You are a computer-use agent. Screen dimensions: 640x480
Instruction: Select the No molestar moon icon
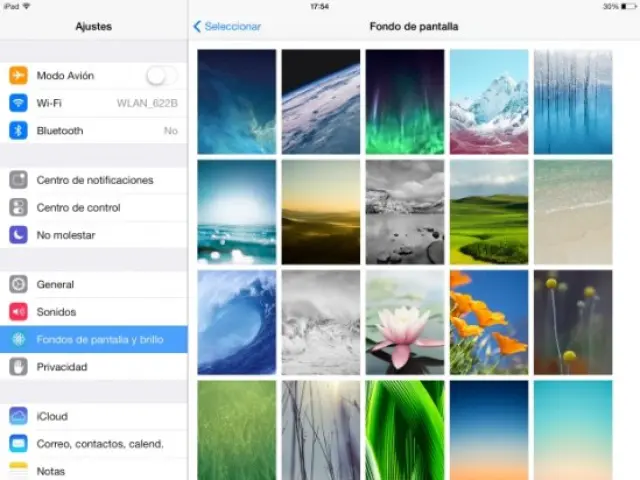pos(18,234)
